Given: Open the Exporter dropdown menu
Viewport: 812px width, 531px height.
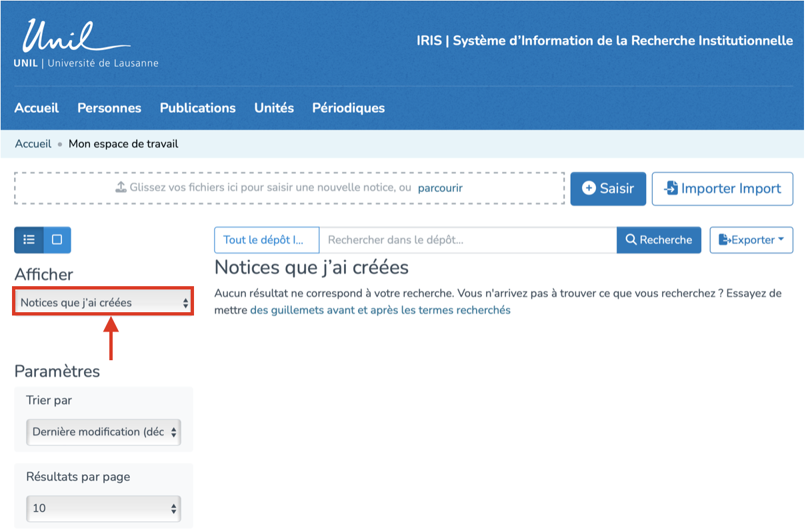Looking at the screenshot, I should pyautogui.click(x=751, y=240).
